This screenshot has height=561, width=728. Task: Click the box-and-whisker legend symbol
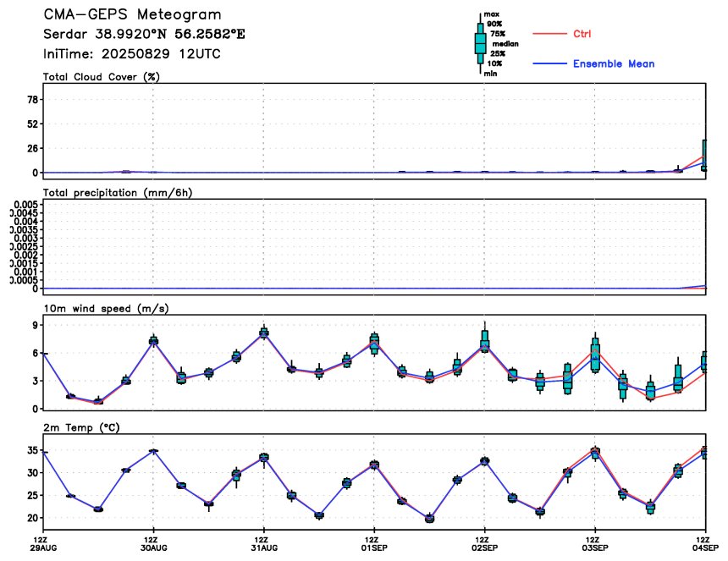pyautogui.click(x=481, y=44)
